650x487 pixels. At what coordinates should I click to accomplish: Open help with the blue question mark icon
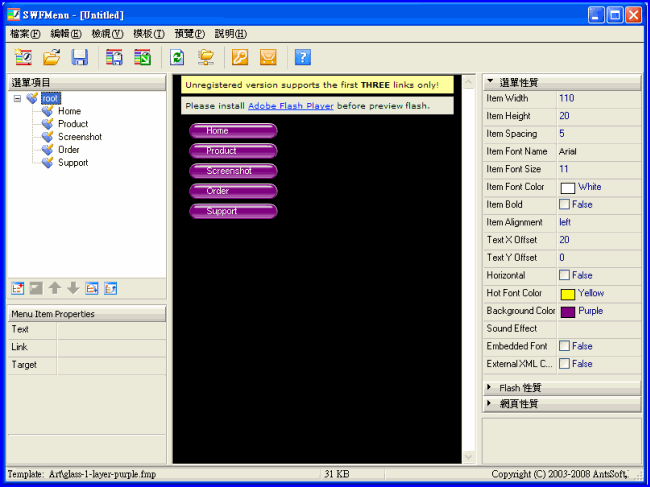click(303, 58)
